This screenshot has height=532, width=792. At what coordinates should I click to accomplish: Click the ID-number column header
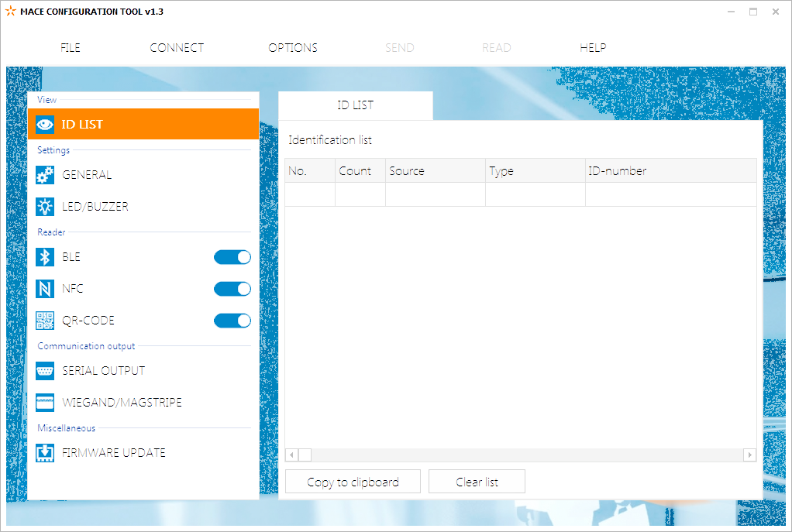[671, 170]
